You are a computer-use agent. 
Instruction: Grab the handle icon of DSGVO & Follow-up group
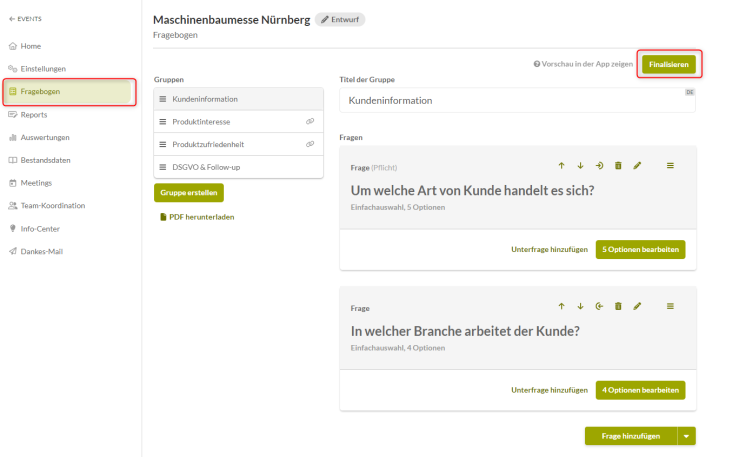coord(163,167)
